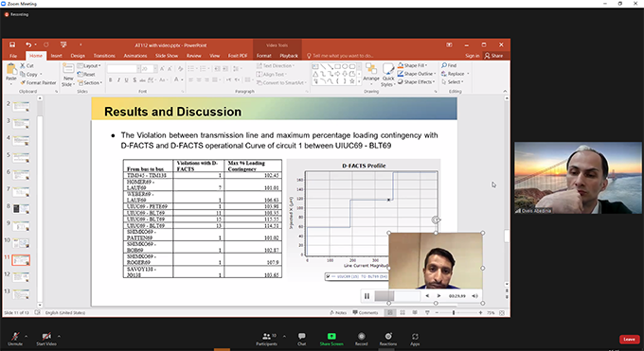Image resolution: width=644 pixels, height=351 pixels.
Task: Insert a New Slide
Action: pyautogui.click(x=68, y=75)
